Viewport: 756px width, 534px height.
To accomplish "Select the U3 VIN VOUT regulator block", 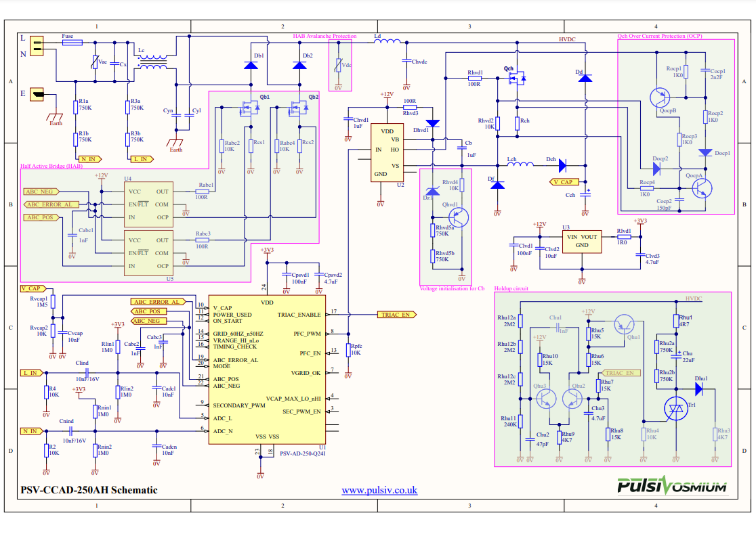I will [x=581, y=241].
